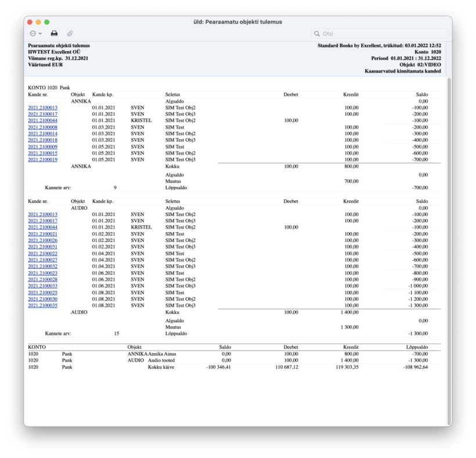Screen dimensions: 476x458
Task: Click the vertical scrollbar of the report
Action: [449, 251]
